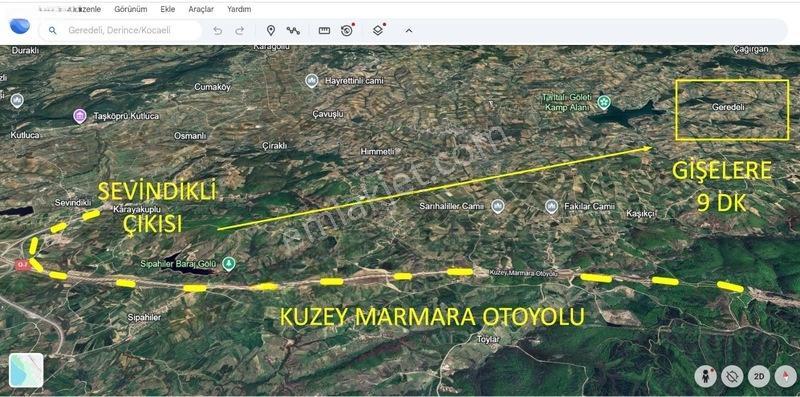The height and width of the screenshot is (397, 800).
Task: Click Hayrettinli cami mosque marker
Action: click(311, 81)
